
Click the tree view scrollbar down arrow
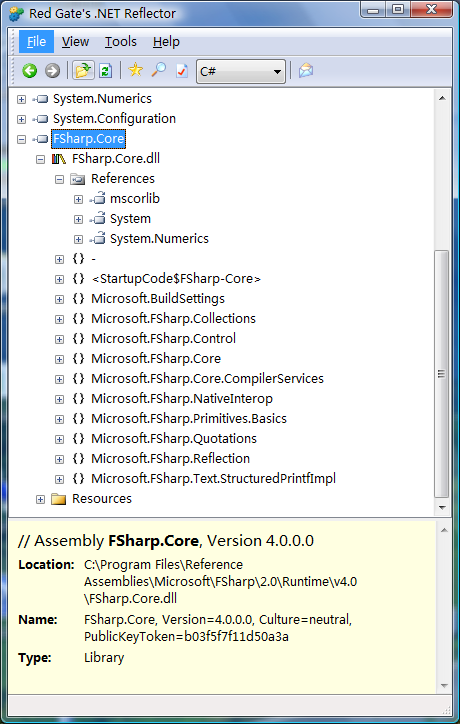[x=442, y=508]
